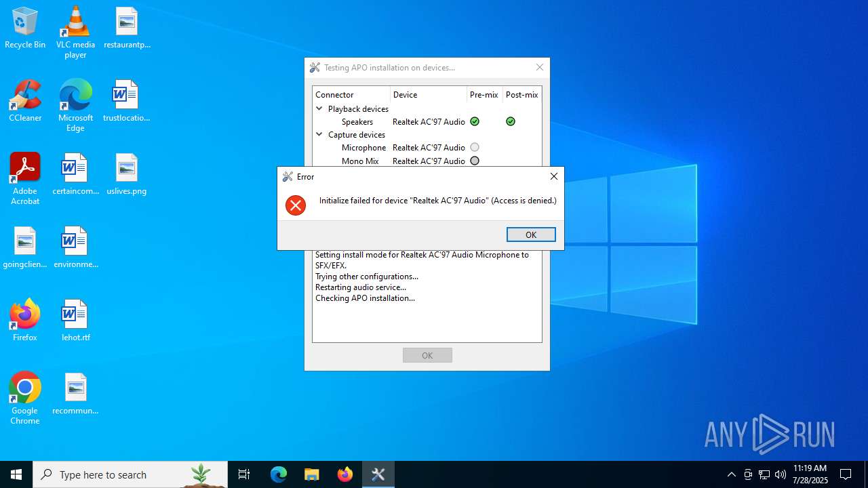The width and height of the screenshot is (868, 488).
Task: Show hidden system tray icons
Action: point(732,474)
